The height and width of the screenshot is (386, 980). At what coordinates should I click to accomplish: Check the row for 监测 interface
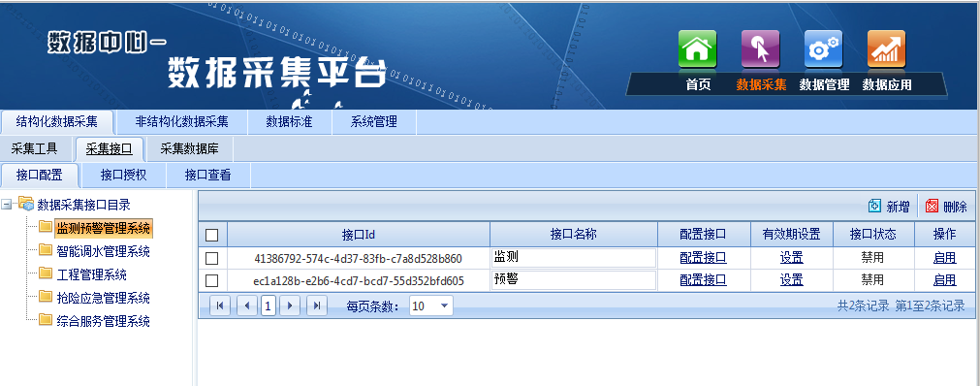tap(212, 258)
